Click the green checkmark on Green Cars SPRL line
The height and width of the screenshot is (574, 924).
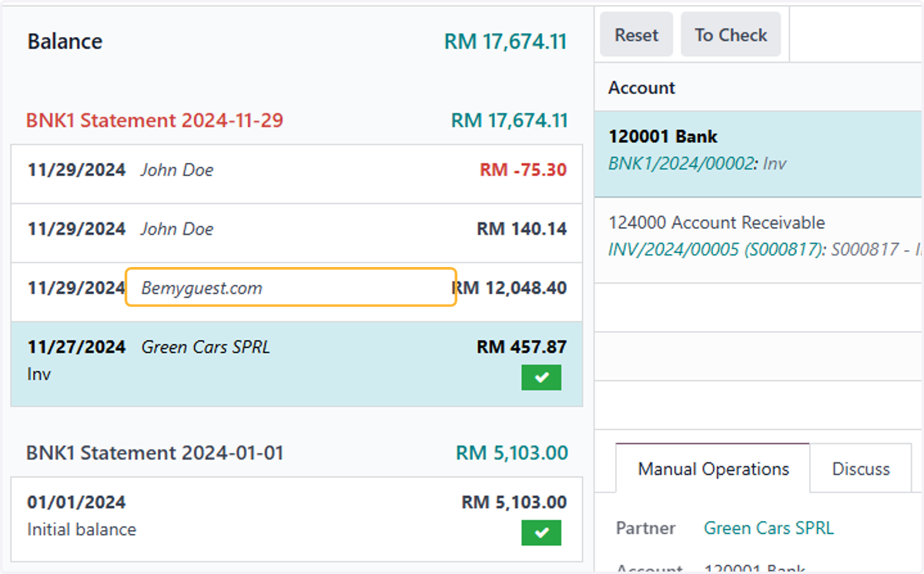541,378
